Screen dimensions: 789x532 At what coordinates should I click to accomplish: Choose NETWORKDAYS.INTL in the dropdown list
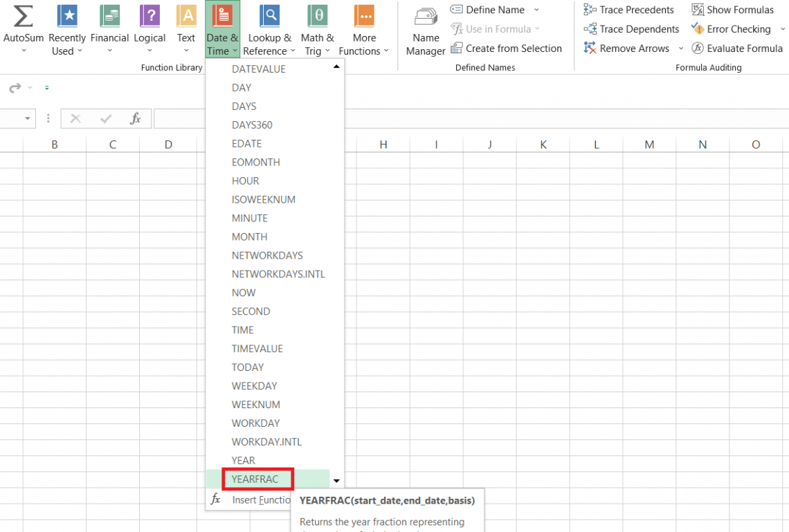tap(278, 274)
